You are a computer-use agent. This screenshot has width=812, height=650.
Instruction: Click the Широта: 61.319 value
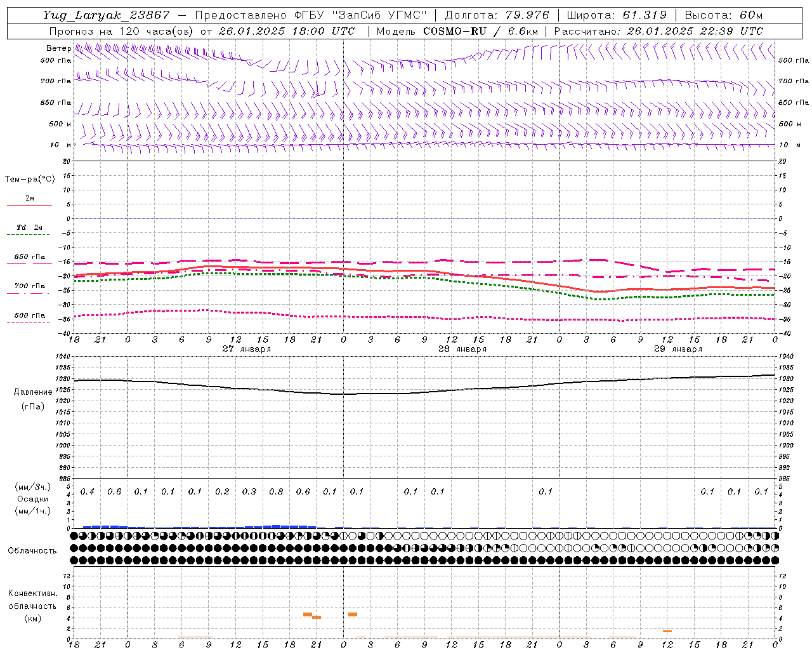pyautogui.click(x=617, y=16)
